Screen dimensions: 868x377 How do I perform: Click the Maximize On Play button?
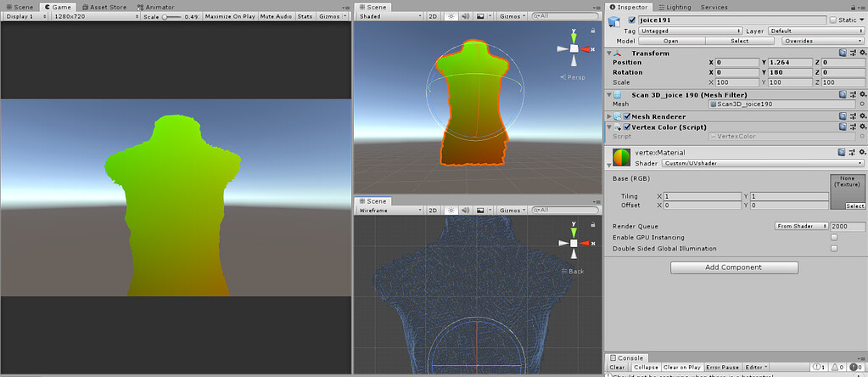229,16
